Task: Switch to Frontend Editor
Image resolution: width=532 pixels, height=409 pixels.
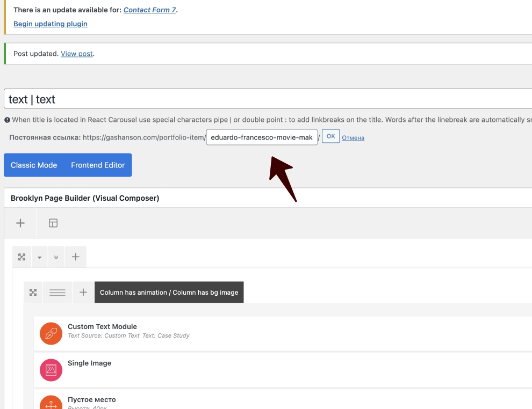Action: coord(98,165)
